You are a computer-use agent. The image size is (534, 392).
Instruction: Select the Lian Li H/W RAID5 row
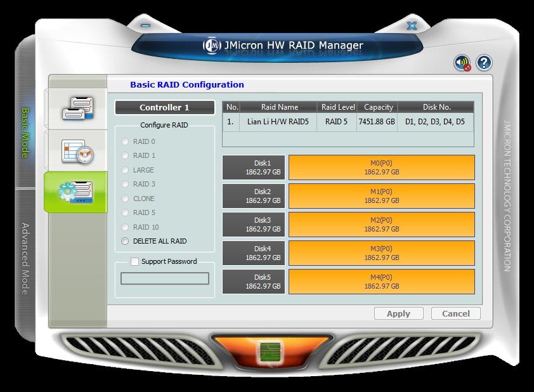coord(348,122)
